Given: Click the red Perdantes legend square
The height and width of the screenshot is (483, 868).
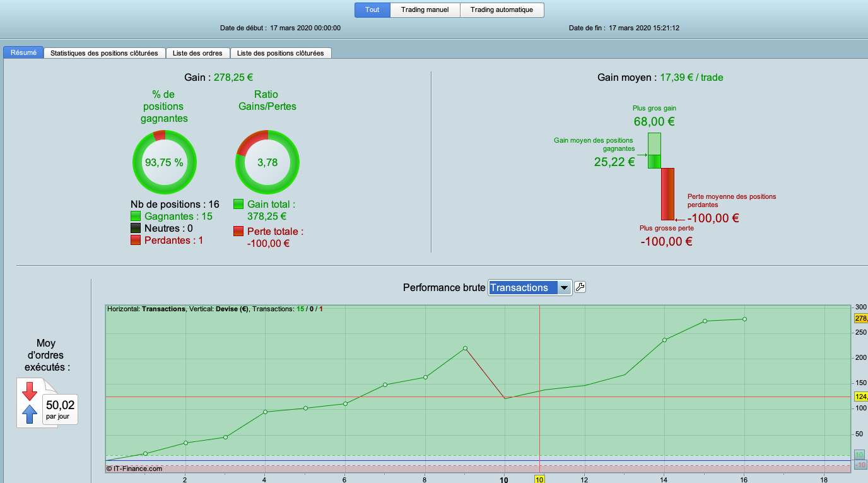Looking at the screenshot, I should tap(136, 241).
